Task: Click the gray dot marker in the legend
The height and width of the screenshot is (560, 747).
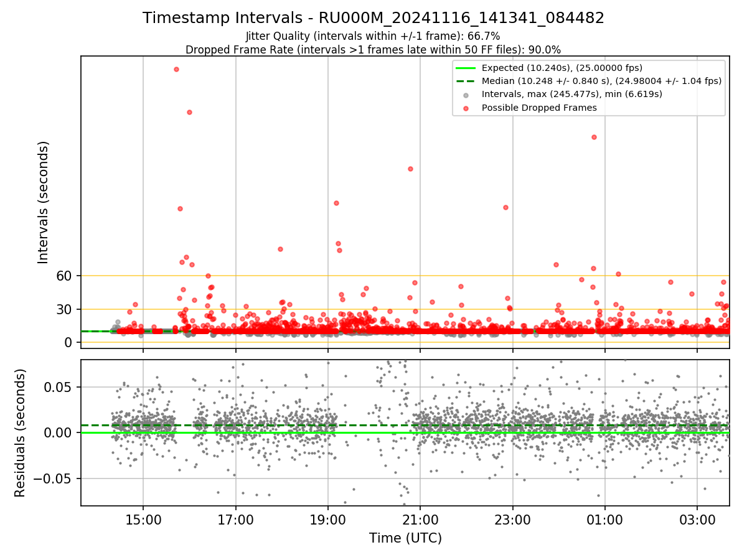Action: [x=466, y=95]
